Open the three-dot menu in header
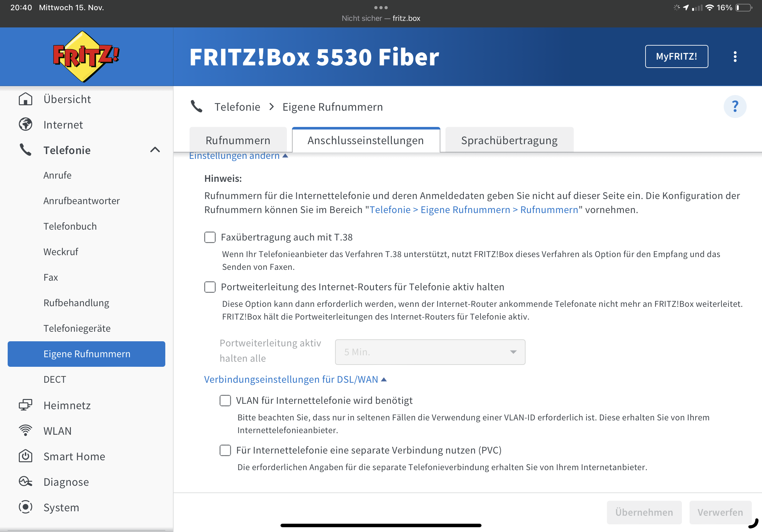Screen dimensions: 762x532 point(735,57)
